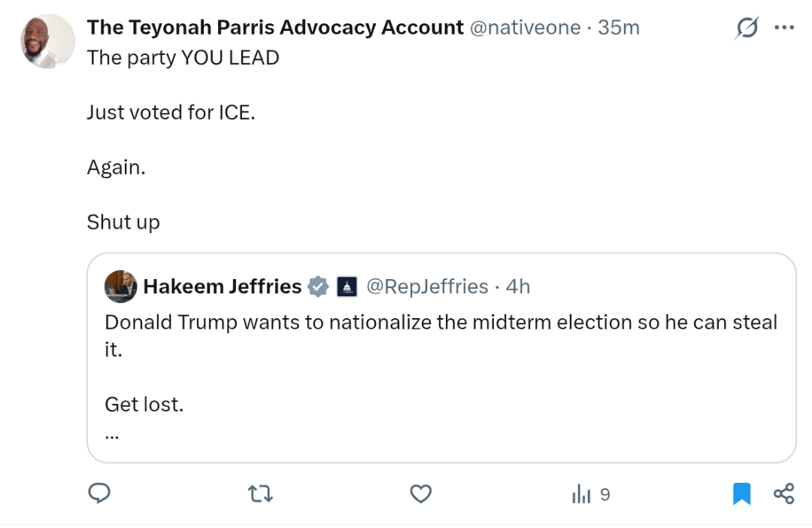Click the government affiliation badge icon

click(x=347, y=287)
